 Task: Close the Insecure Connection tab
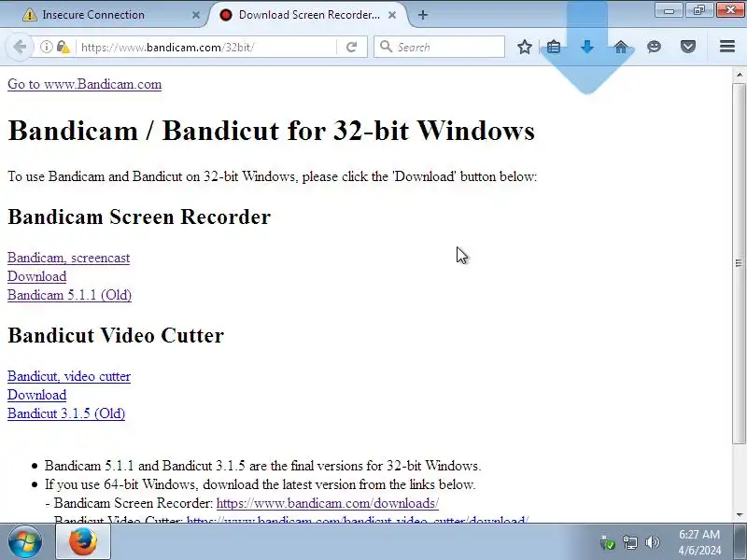(x=196, y=15)
